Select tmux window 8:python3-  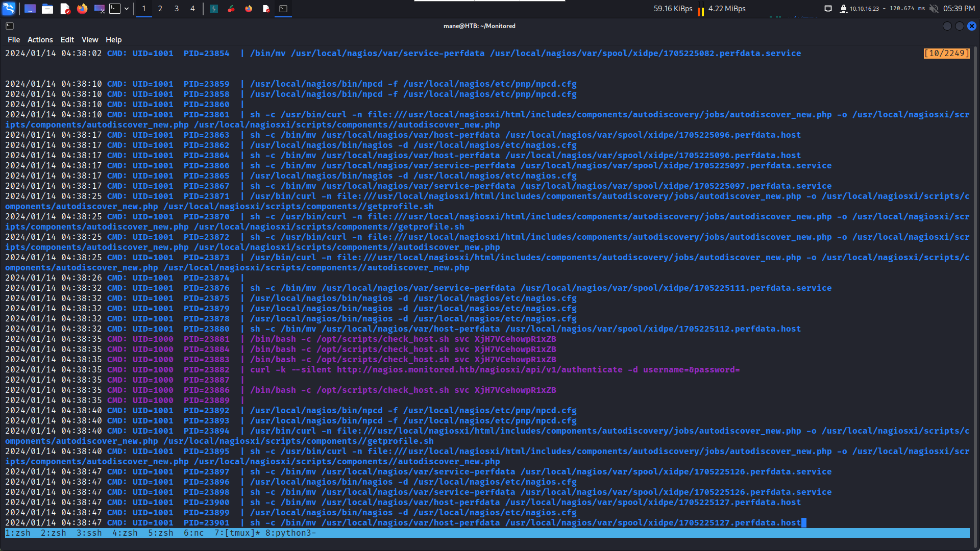click(x=291, y=533)
